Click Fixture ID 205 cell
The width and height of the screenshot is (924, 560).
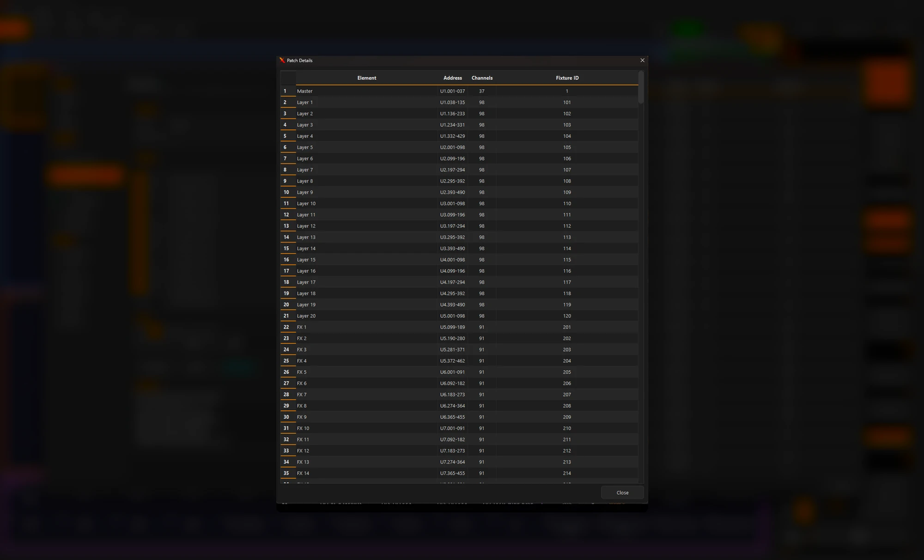pos(567,372)
